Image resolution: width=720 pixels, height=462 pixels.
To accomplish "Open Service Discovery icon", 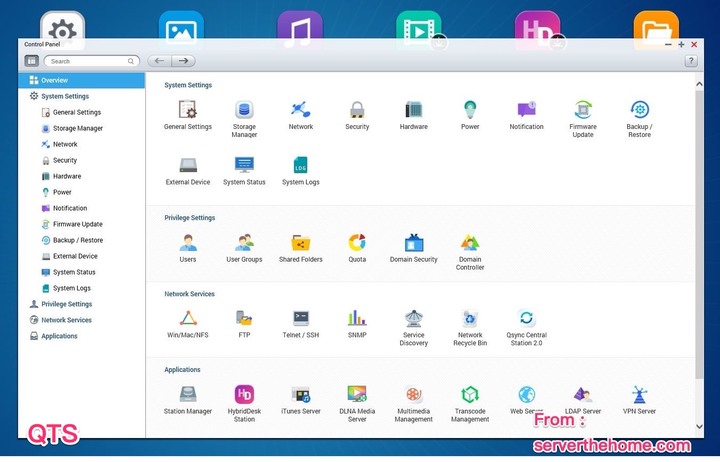I will tap(414, 318).
